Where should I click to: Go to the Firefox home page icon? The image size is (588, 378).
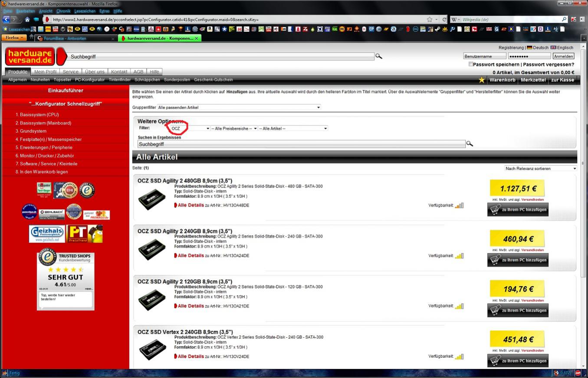[27, 20]
